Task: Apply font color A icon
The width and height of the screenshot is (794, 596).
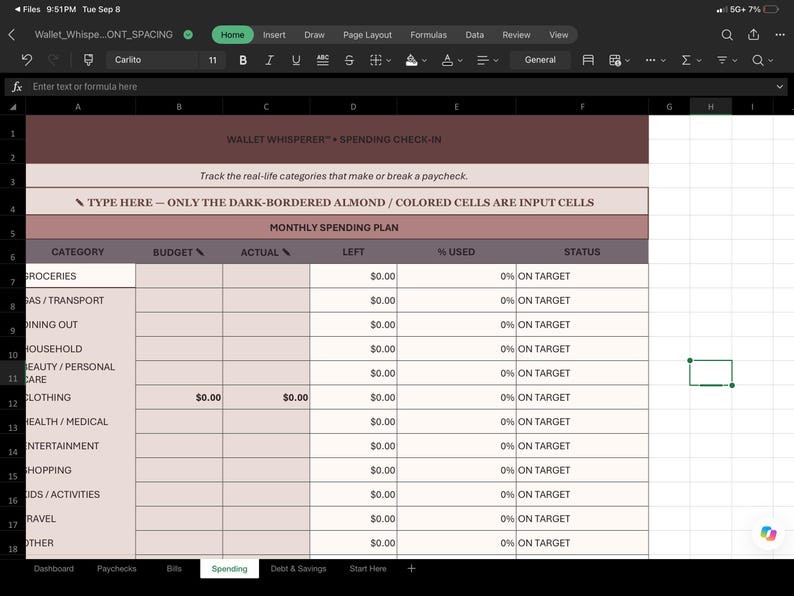Action: (447, 60)
